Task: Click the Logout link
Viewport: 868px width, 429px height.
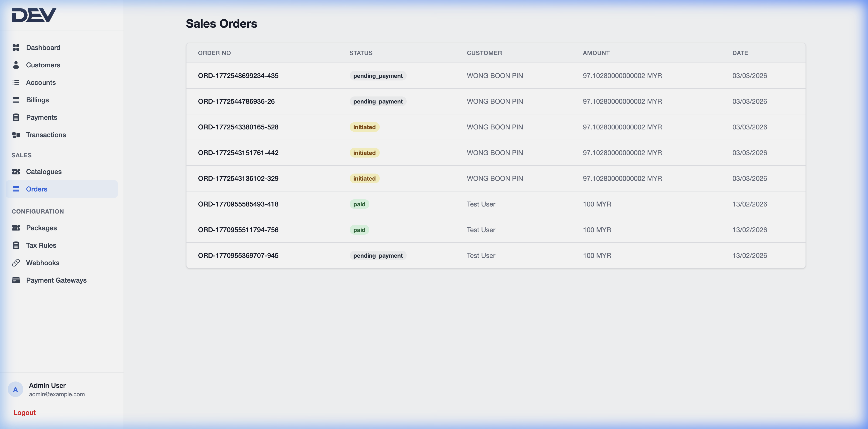Action: 24,412
